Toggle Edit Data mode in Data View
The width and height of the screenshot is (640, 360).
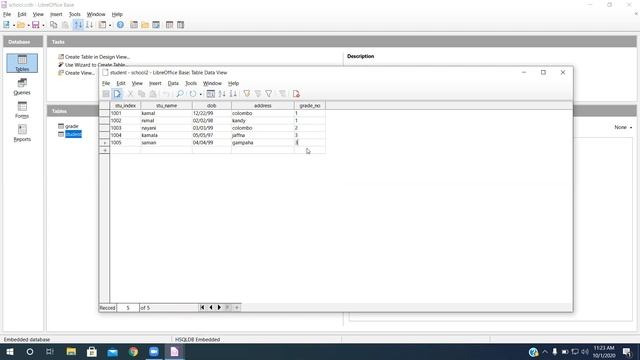(x=118, y=94)
